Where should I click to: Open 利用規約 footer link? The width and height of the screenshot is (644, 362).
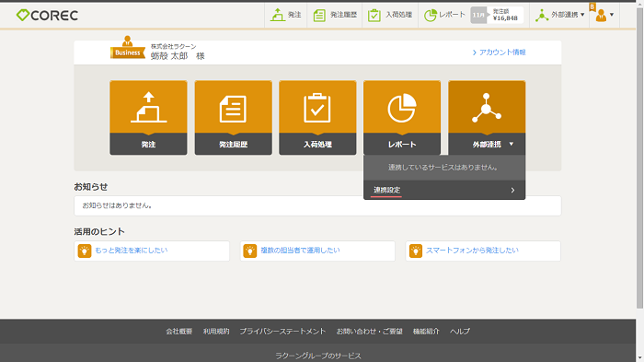point(216,332)
